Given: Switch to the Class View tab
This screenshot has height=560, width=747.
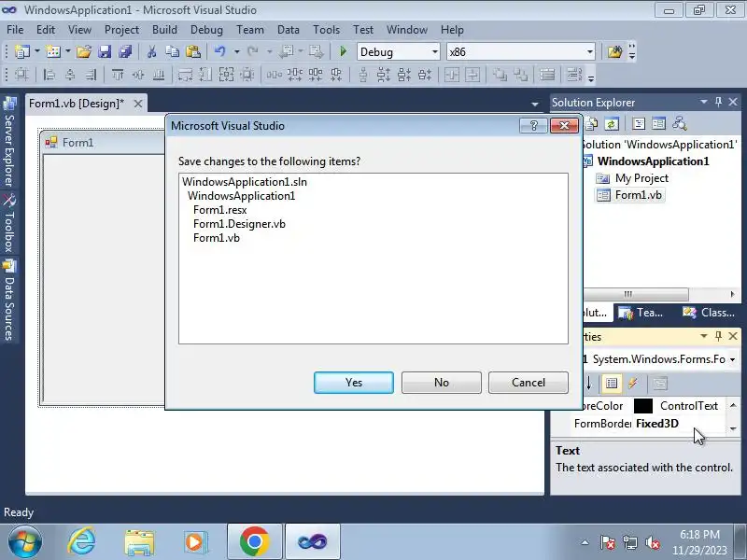Looking at the screenshot, I should coord(708,313).
